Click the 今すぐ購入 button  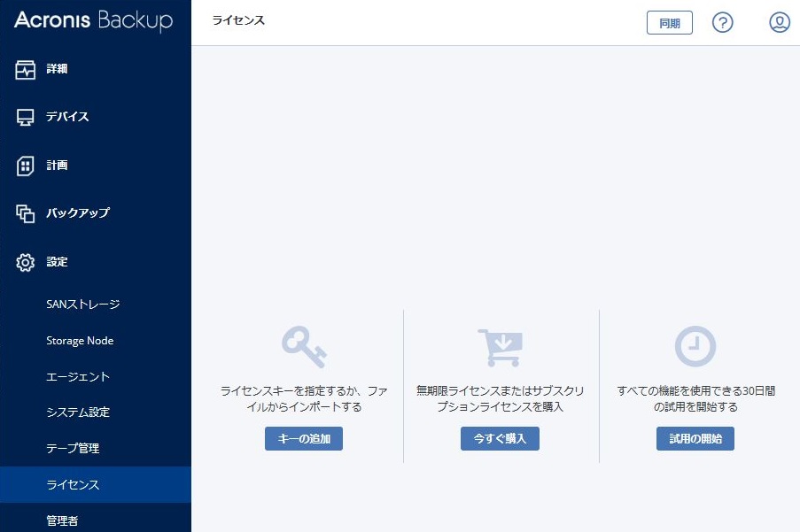tap(500, 438)
